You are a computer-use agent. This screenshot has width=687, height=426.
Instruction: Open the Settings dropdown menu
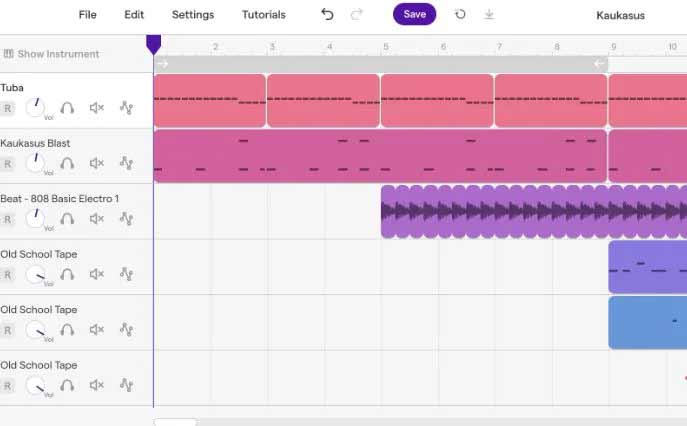(193, 15)
